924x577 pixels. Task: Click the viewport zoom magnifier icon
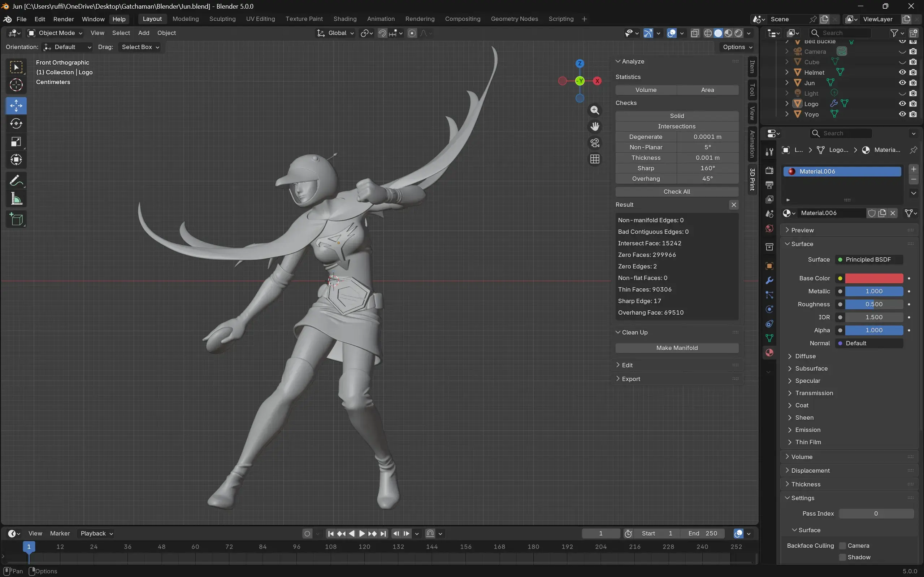click(594, 110)
